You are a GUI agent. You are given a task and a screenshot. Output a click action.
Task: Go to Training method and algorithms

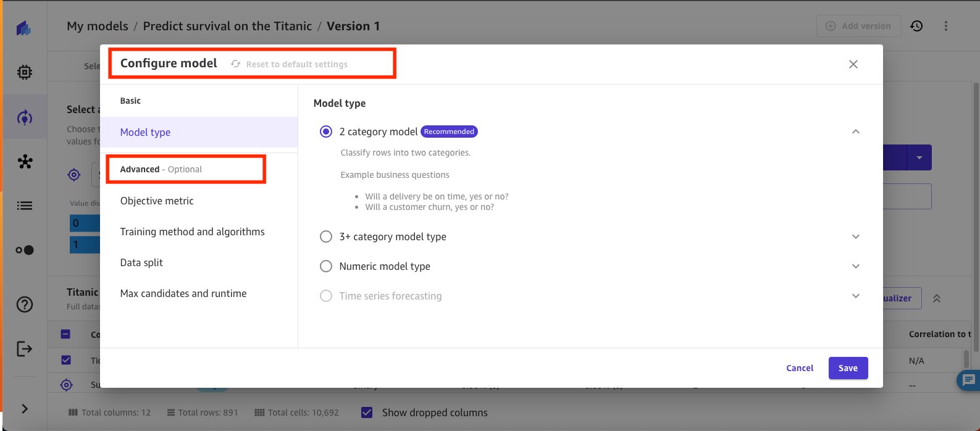click(193, 232)
